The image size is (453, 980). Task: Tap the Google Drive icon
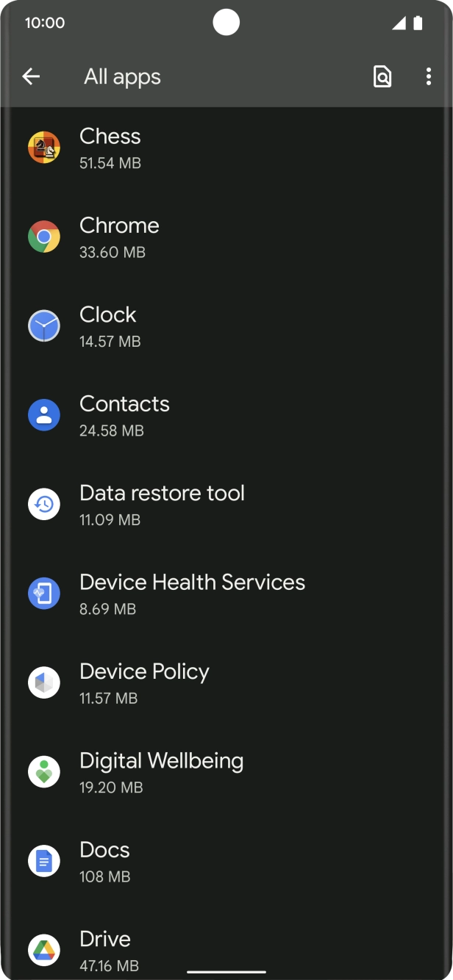pyautogui.click(x=44, y=950)
